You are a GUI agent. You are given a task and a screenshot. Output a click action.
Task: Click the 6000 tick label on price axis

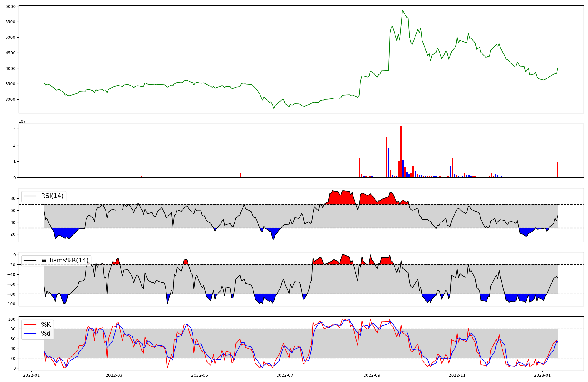coord(11,6)
